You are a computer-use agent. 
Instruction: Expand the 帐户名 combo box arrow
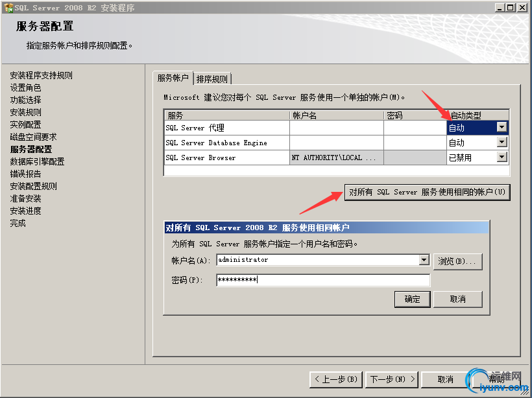424,260
